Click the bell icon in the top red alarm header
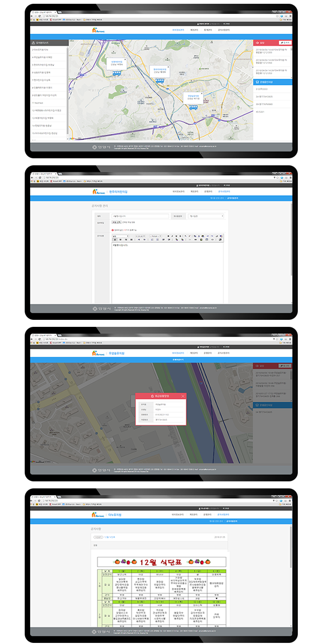 (x=257, y=42)
